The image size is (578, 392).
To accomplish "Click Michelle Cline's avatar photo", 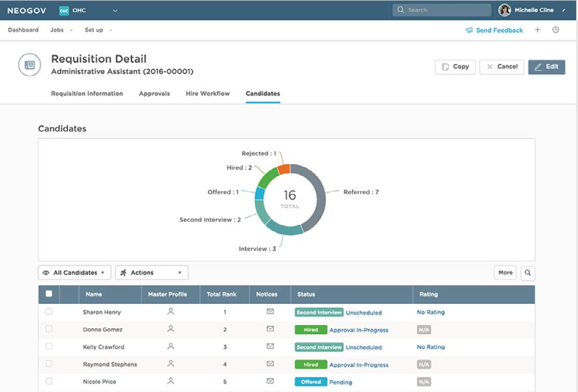I will [x=504, y=10].
